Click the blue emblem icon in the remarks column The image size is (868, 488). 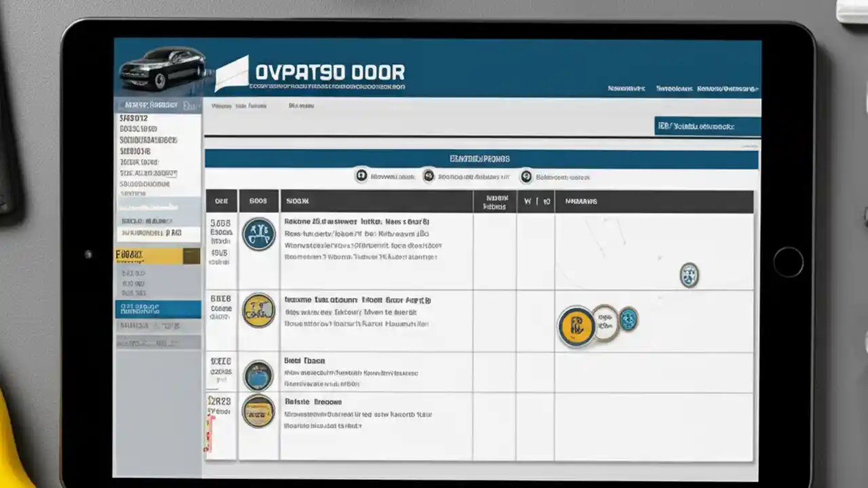[689, 274]
